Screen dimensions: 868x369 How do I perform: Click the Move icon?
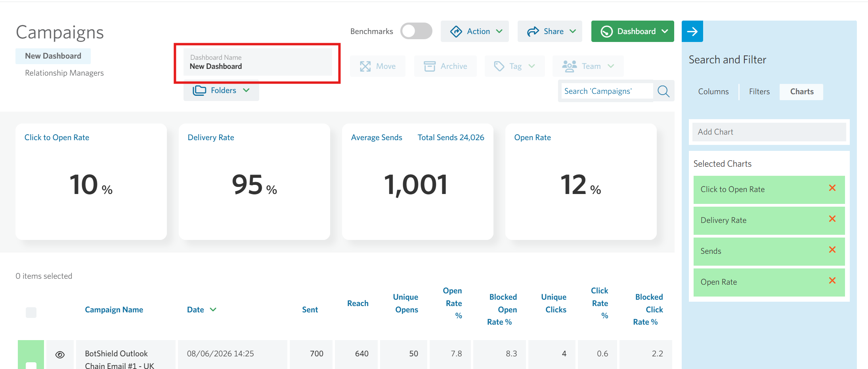(365, 66)
